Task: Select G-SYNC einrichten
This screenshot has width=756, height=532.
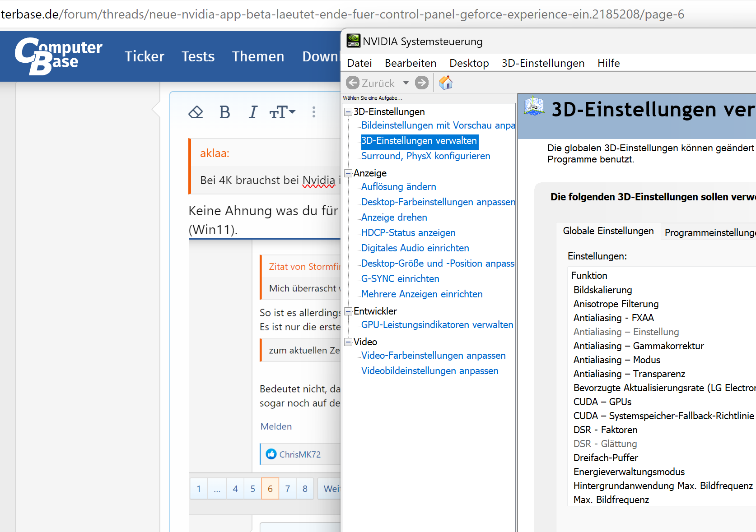Action: pyautogui.click(x=400, y=279)
